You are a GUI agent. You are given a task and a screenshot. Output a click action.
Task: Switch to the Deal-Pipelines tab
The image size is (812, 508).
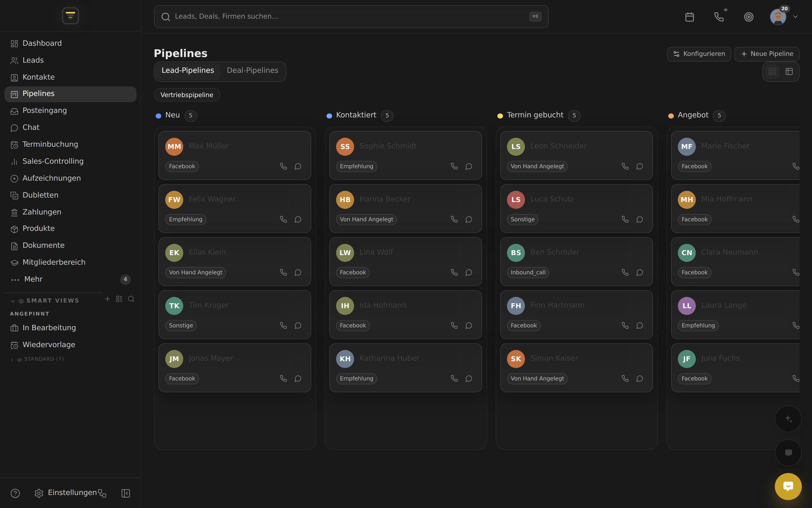(252, 70)
